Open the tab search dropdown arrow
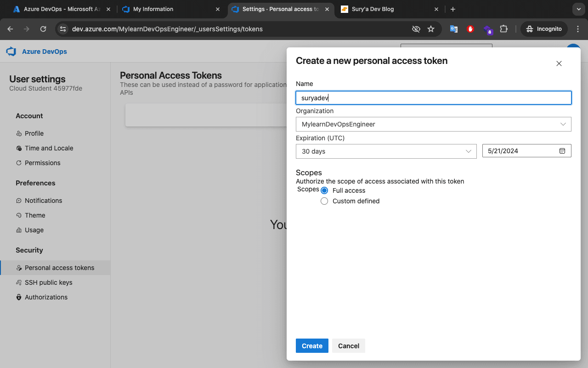The width and height of the screenshot is (588, 368). point(578,9)
